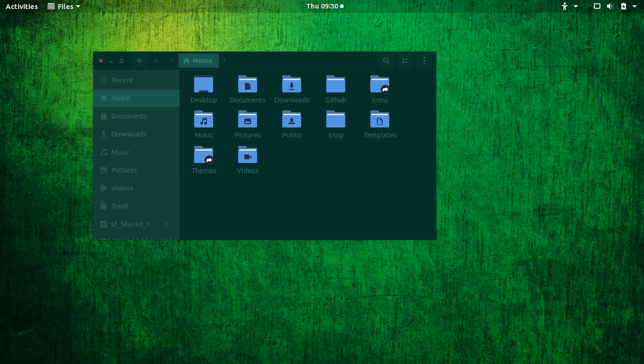The image size is (644, 364).
Task: Close the Files window
Action: pos(101,61)
